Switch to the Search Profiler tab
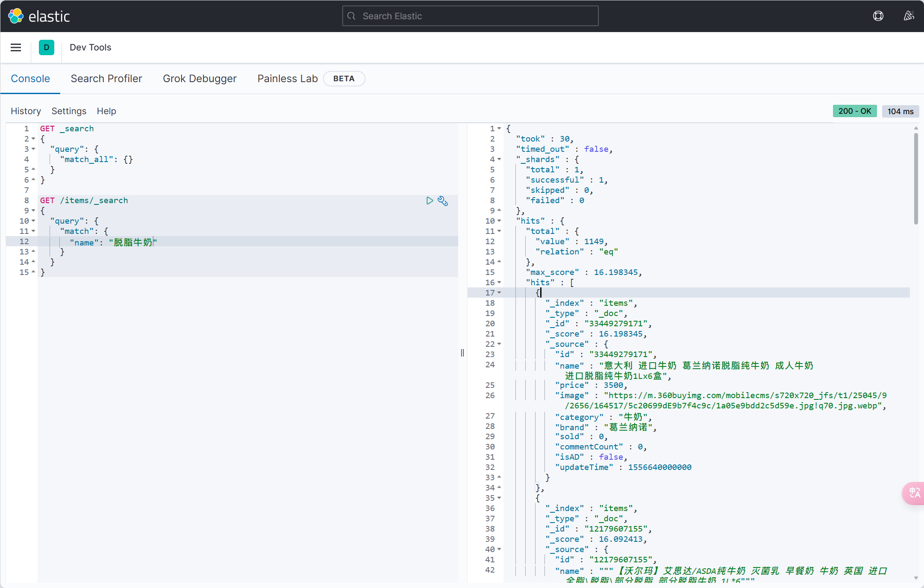The width and height of the screenshot is (924, 588). [x=106, y=79]
